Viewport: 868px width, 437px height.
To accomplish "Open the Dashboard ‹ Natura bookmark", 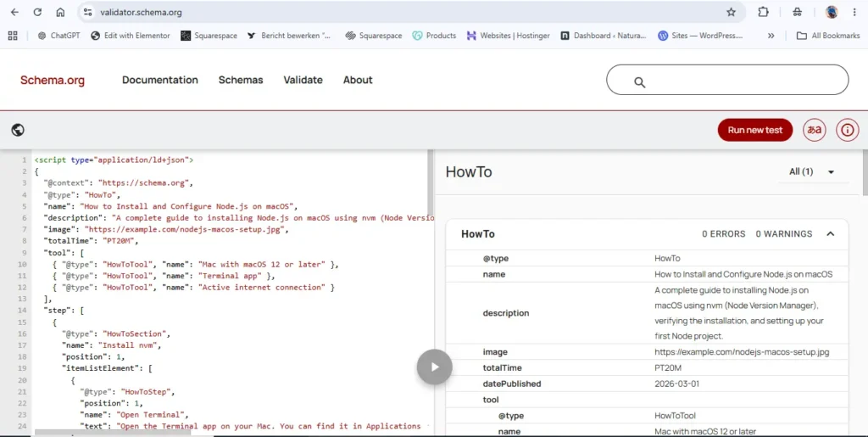I will coord(604,36).
